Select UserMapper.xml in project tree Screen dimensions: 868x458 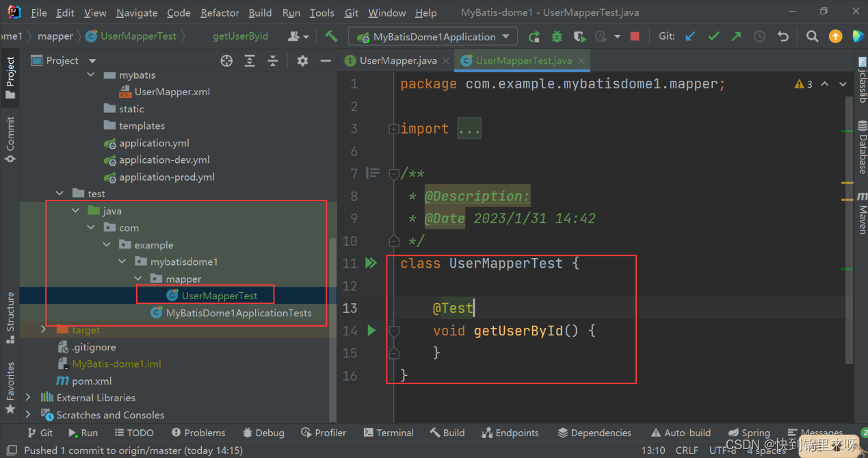(164, 92)
